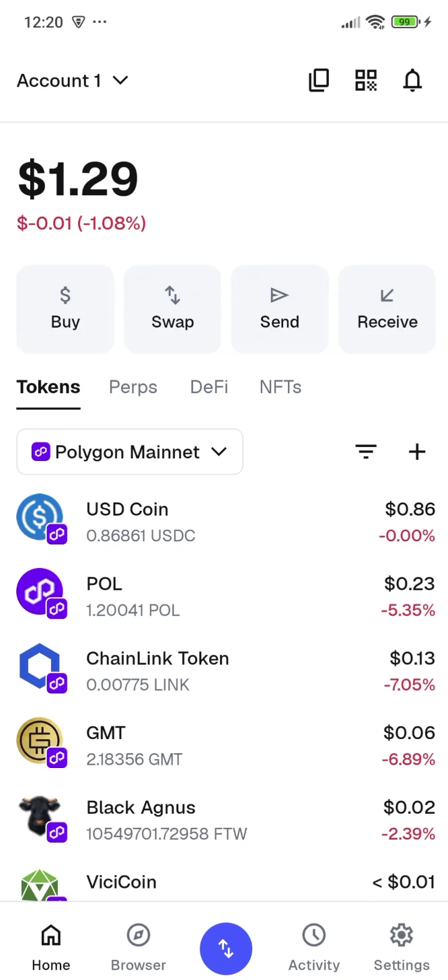This screenshot has height=980, width=448.
Task: Open the DeFi tab
Action: click(209, 387)
